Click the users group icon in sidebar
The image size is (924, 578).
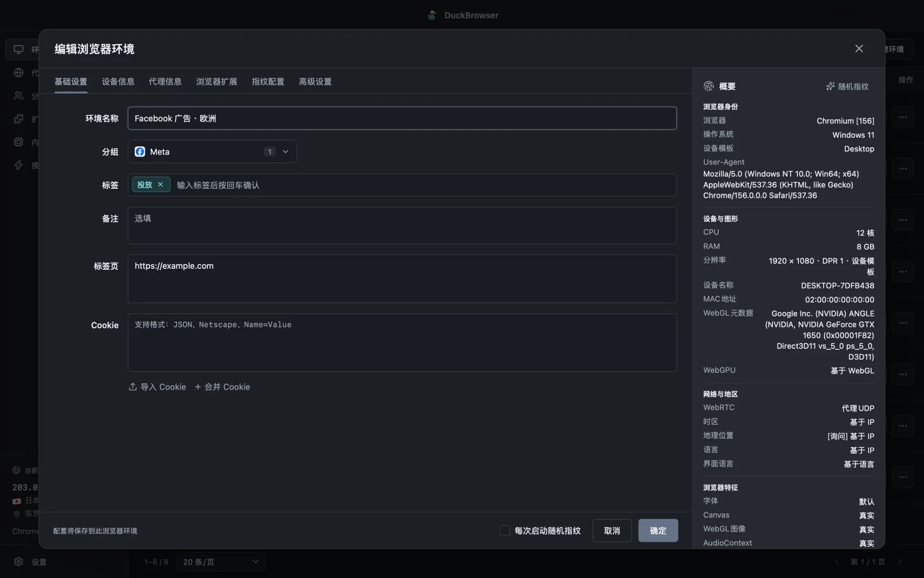coord(19,96)
